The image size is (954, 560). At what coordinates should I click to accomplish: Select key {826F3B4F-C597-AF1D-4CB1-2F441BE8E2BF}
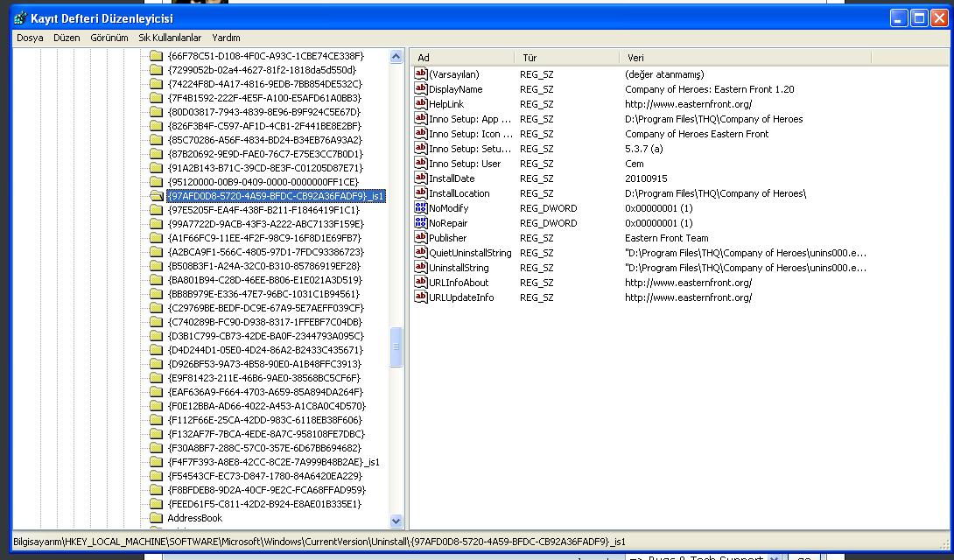[264, 126]
